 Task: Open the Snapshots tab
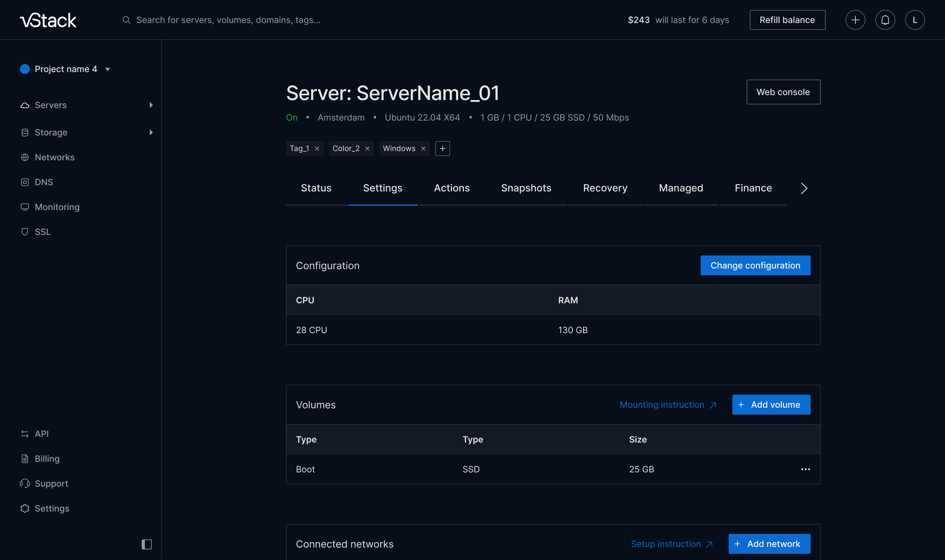click(526, 188)
